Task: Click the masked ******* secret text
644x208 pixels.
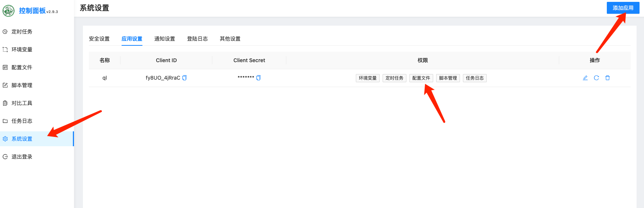Action: tap(246, 77)
